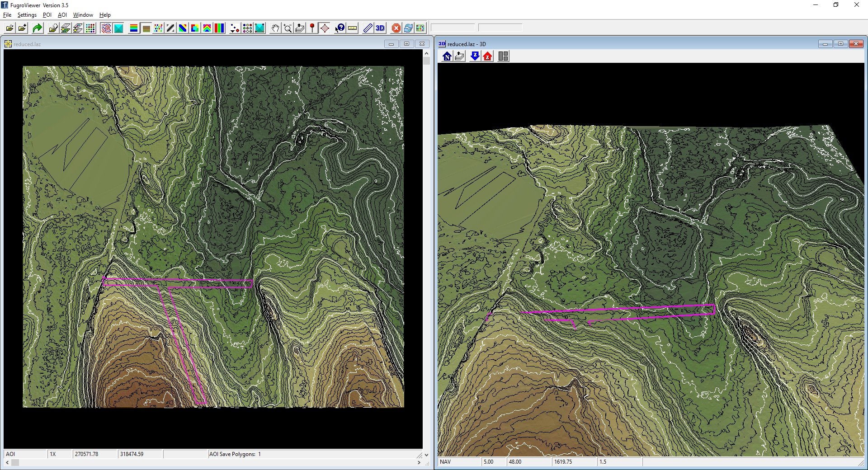Click the red circle X stop icon
The width and height of the screenshot is (868, 470).
coord(396,28)
